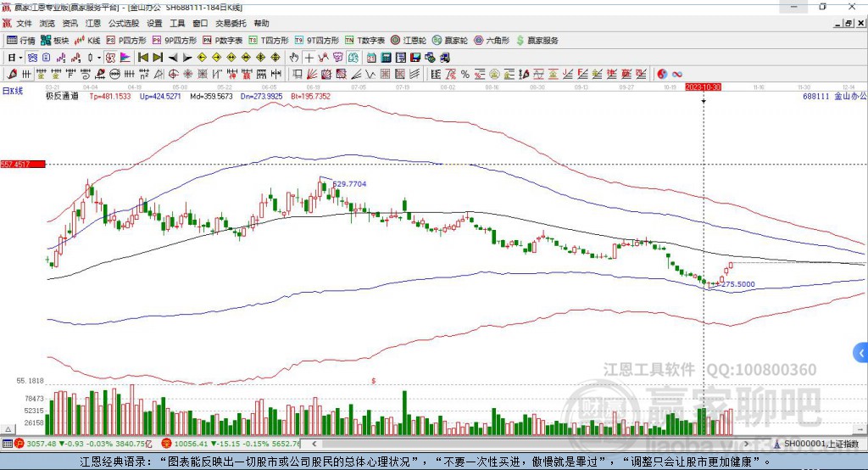Click the up triangle left of the volume panel
Screen dimensions: 868x470
[x=8, y=429]
